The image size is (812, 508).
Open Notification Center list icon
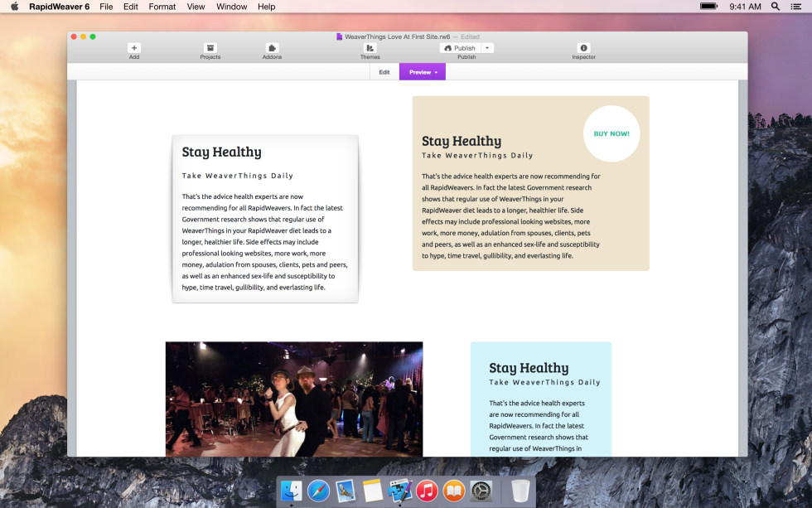point(796,7)
